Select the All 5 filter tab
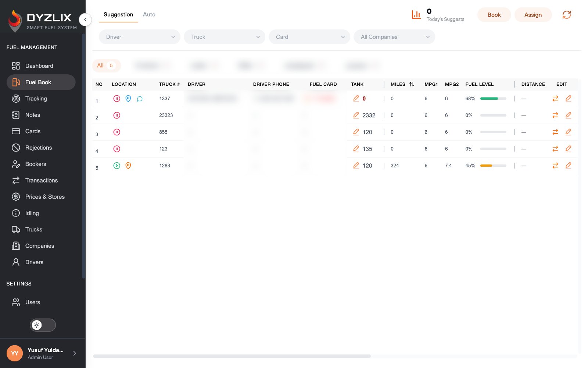The height and width of the screenshot is (368, 588). [x=106, y=66]
